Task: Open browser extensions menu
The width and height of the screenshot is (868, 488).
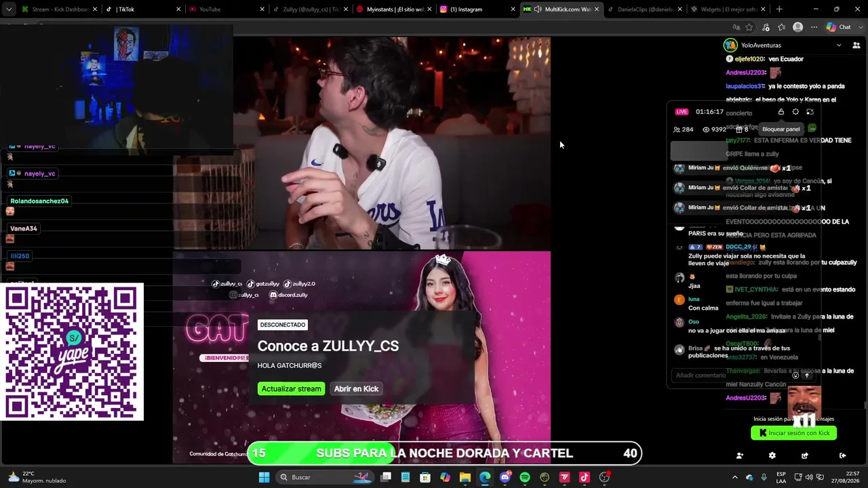Action: 766,27
